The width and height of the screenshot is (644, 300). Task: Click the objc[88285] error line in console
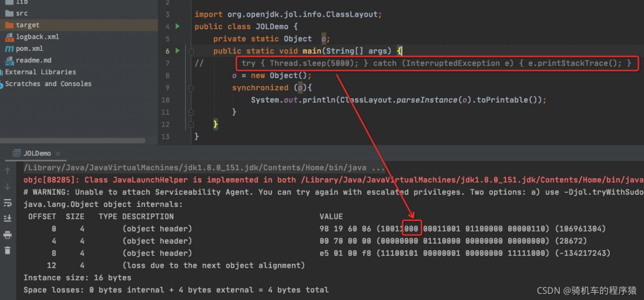pyautogui.click(x=333, y=180)
